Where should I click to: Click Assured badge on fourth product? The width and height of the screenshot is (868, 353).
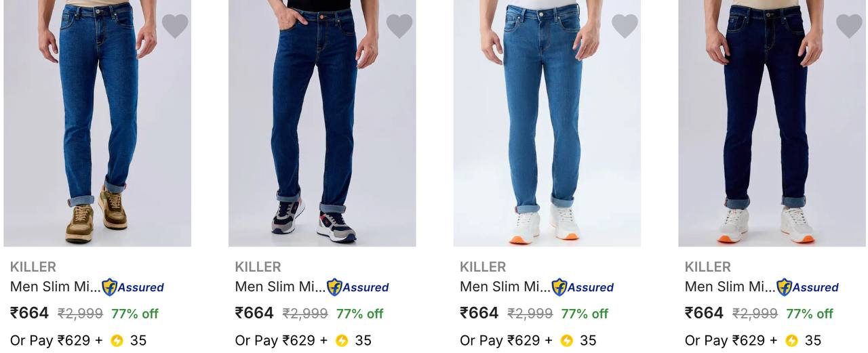808,287
